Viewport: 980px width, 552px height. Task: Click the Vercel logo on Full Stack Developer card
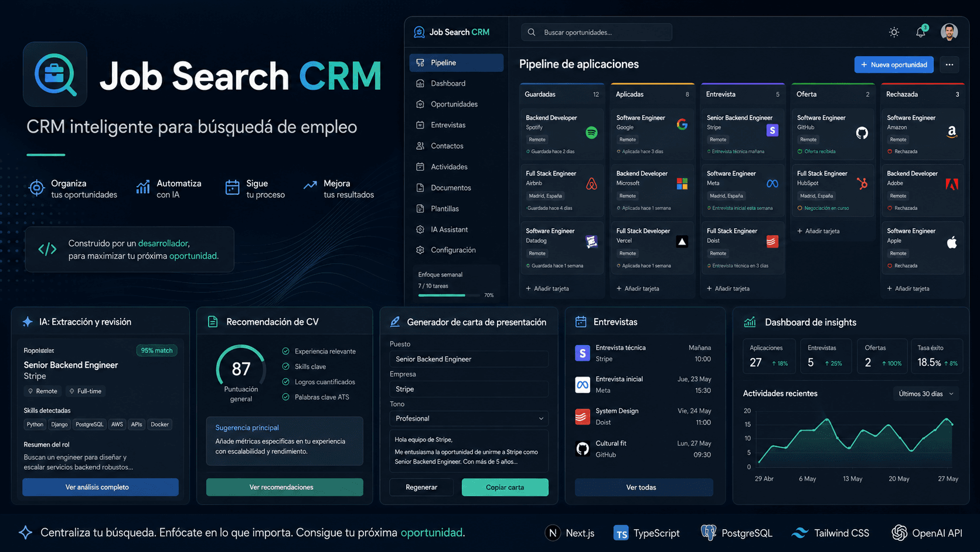tap(682, 242)
